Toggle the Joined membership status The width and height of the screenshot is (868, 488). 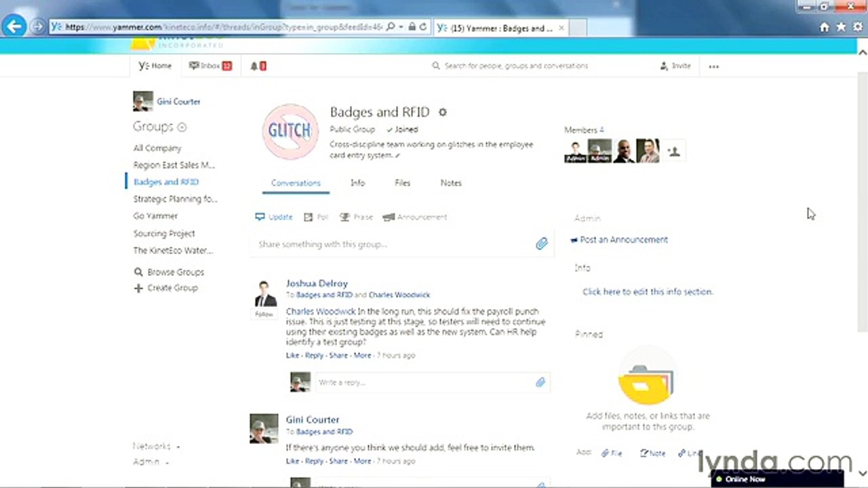[402, 129]
